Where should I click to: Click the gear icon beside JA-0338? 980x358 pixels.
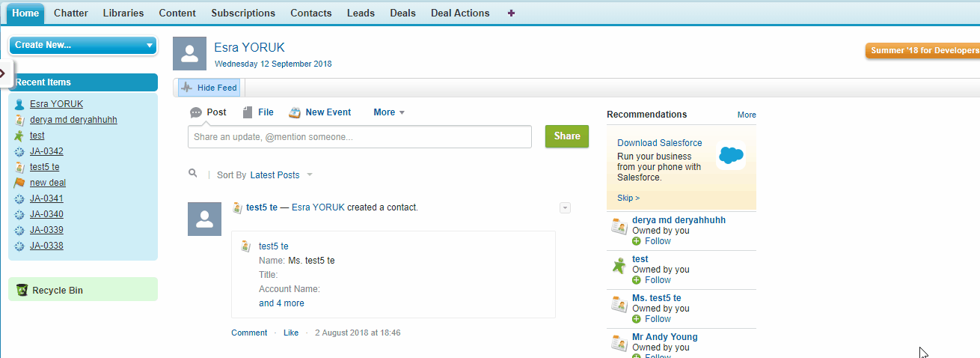pos(19,246)
